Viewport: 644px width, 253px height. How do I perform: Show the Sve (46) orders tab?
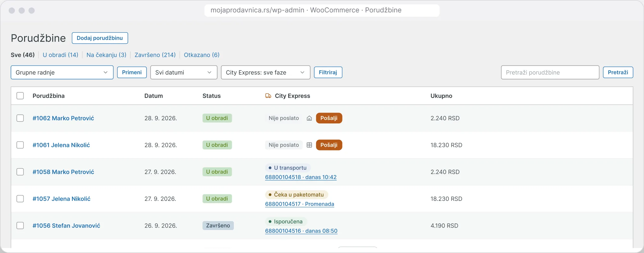pos(23,55)
